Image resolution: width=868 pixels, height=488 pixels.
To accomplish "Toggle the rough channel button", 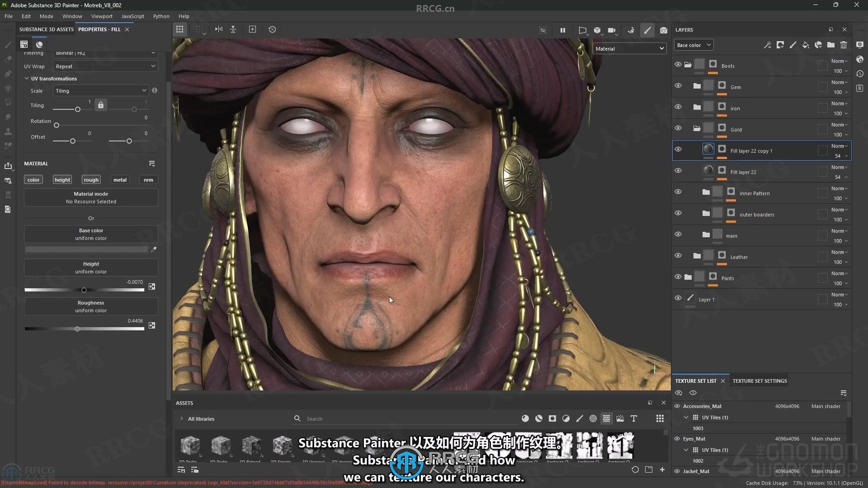I will pyautogui.click(x=91, y=180).
